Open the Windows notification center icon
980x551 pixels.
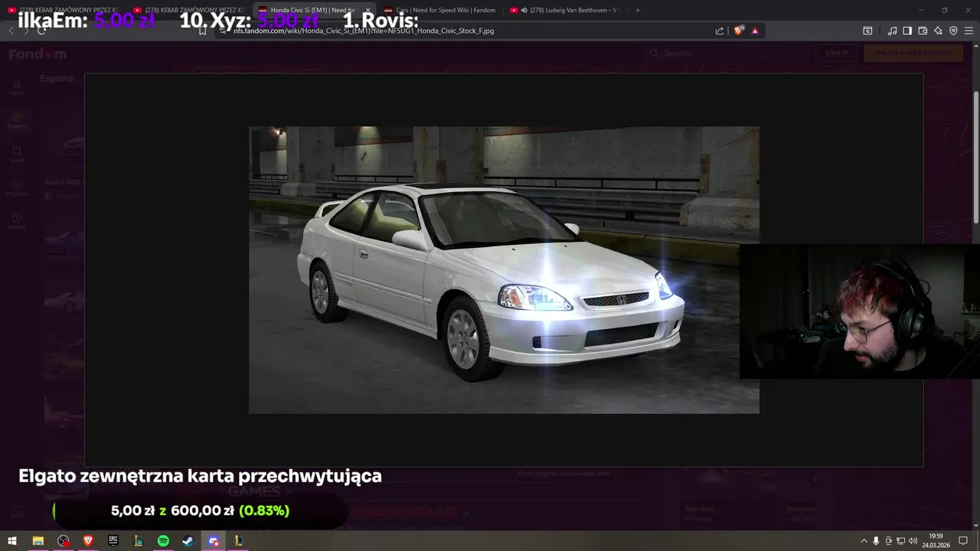point(963,540)
